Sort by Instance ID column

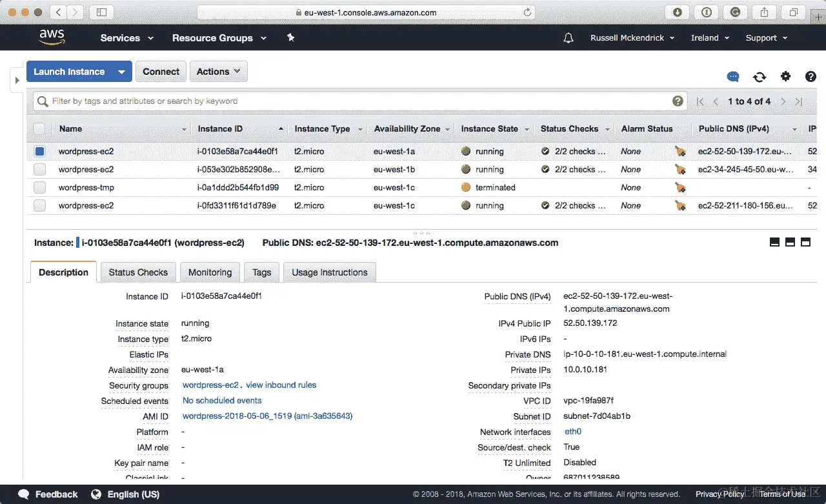pos(240,128)
